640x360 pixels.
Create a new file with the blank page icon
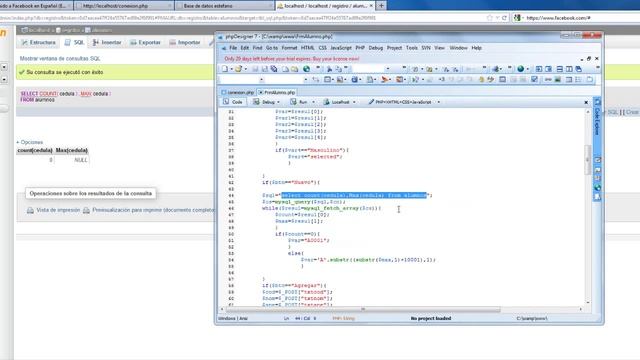pos(225,69)
